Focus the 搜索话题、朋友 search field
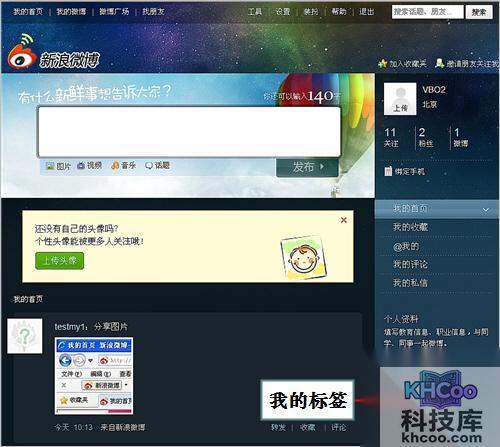 point(427,12)
